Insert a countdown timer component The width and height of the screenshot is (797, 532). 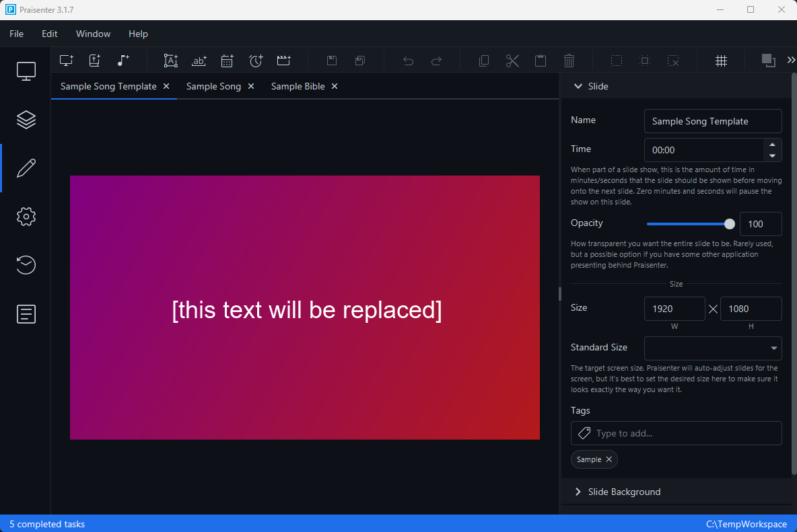[256, 60]
